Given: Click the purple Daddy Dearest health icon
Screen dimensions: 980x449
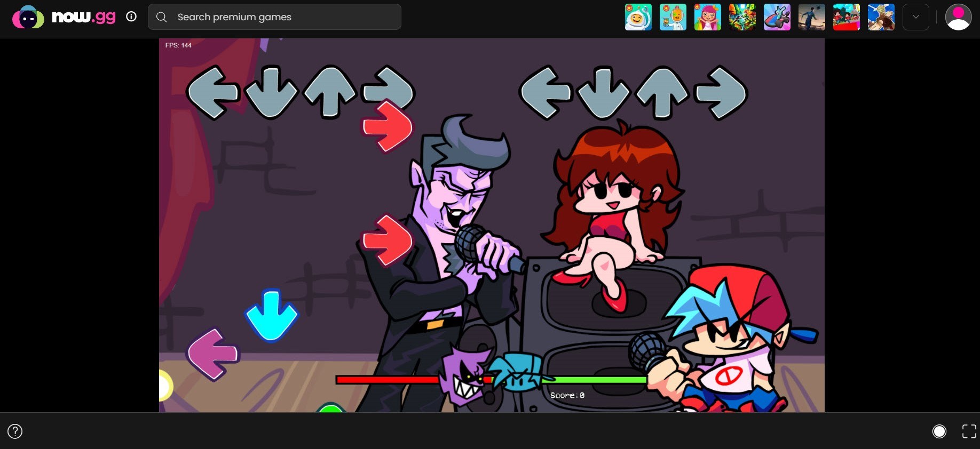Looking at the screenshot, I should 465,376.
